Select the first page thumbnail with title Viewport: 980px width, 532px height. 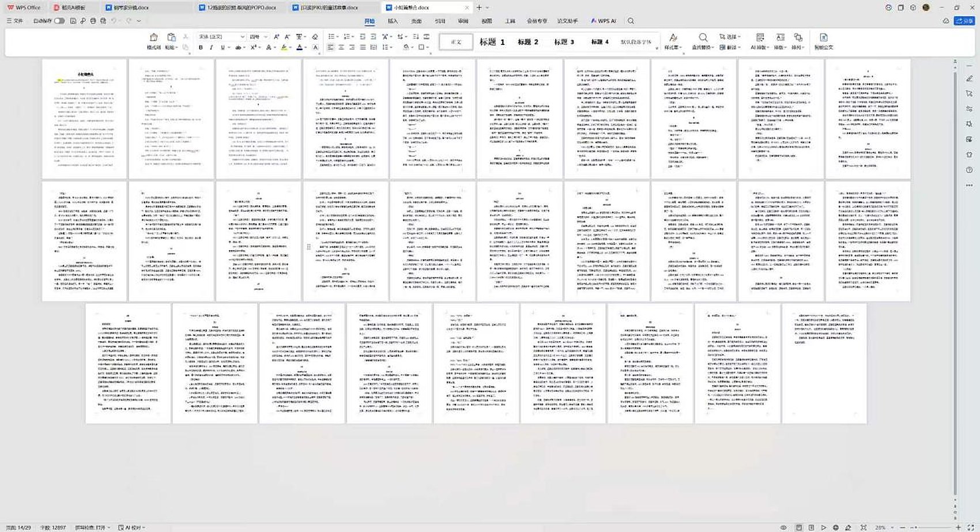(84, 119)
